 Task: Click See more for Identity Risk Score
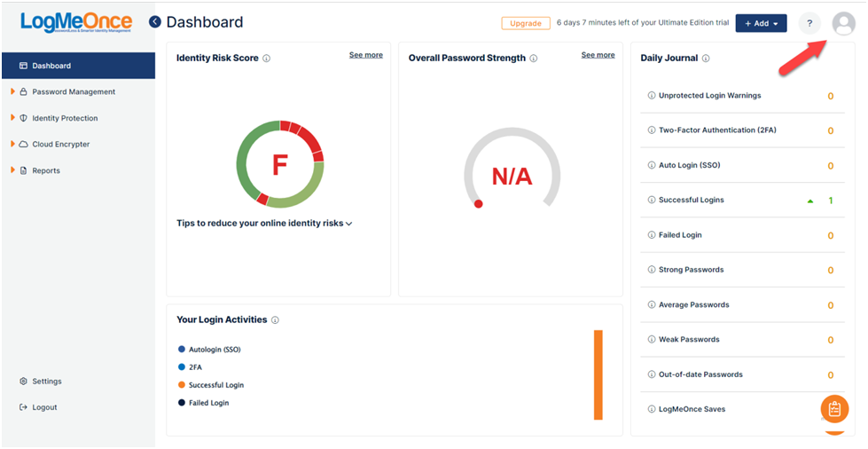(x=366, y=55)
